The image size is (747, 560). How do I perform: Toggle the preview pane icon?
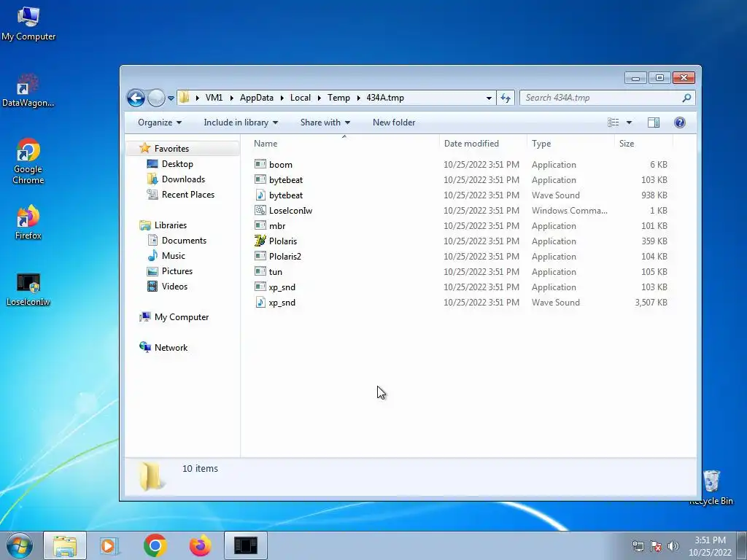point(654,122)
